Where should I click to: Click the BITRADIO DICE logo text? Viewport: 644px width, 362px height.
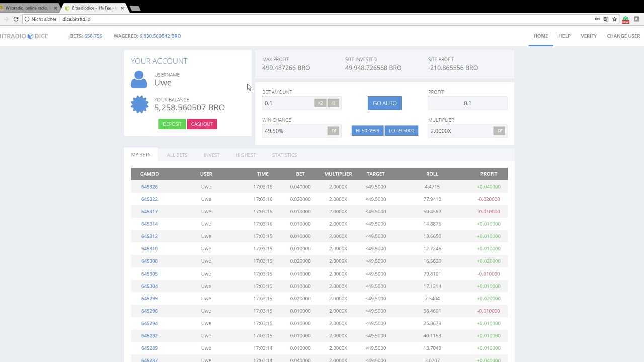[x=24, y=36]
